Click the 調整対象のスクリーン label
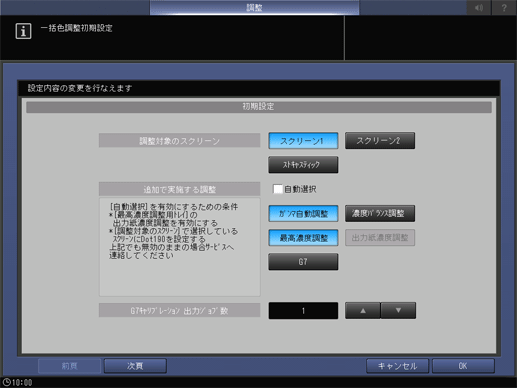The image size is (517, 388). (x=179, y=141)
